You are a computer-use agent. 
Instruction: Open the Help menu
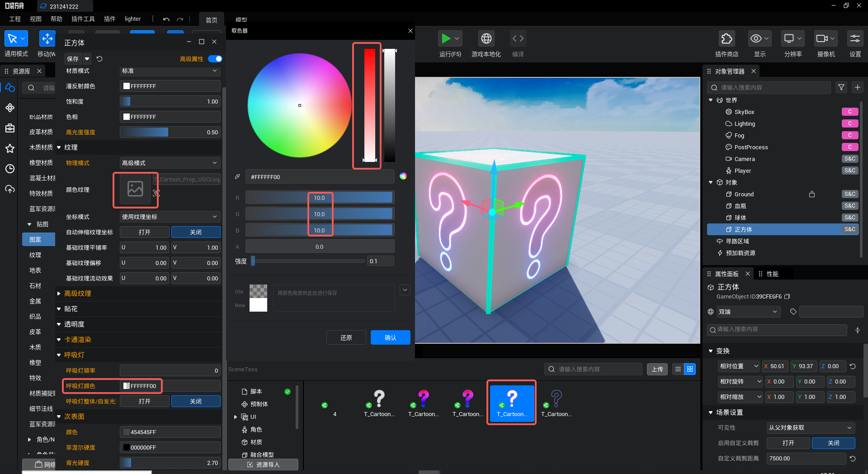pos(57,19)
